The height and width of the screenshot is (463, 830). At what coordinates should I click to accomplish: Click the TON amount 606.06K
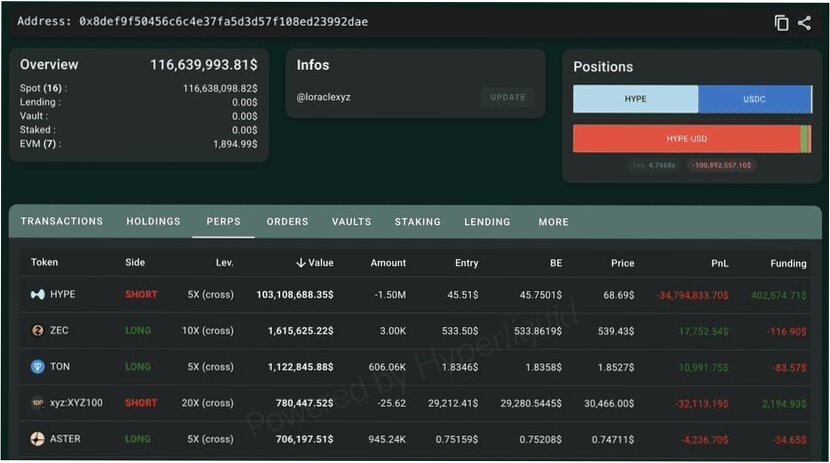pos(387,367)
